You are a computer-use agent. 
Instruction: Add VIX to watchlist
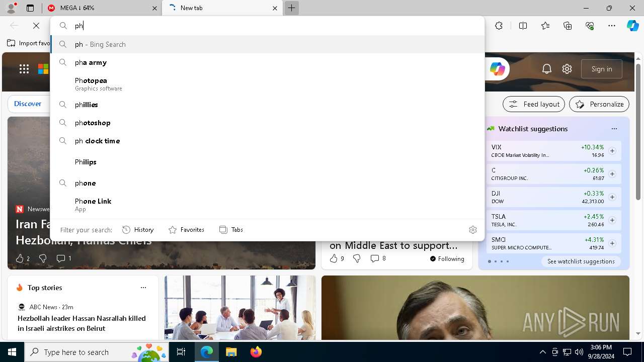pos(612,151)
